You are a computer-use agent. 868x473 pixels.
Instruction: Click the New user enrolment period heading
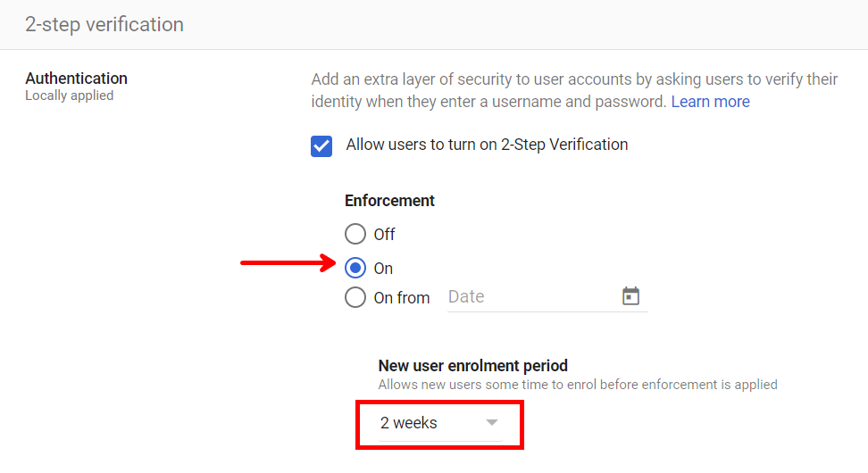472,366
